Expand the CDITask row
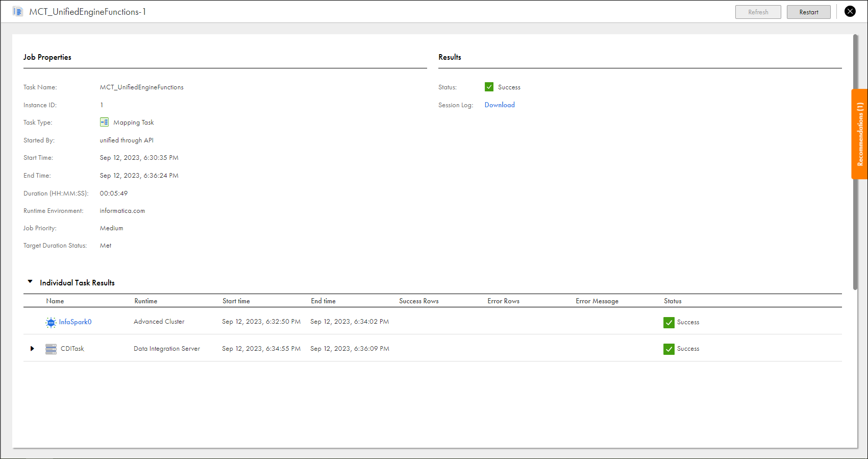The image size is (868, 459). click(x=32, y=349)
